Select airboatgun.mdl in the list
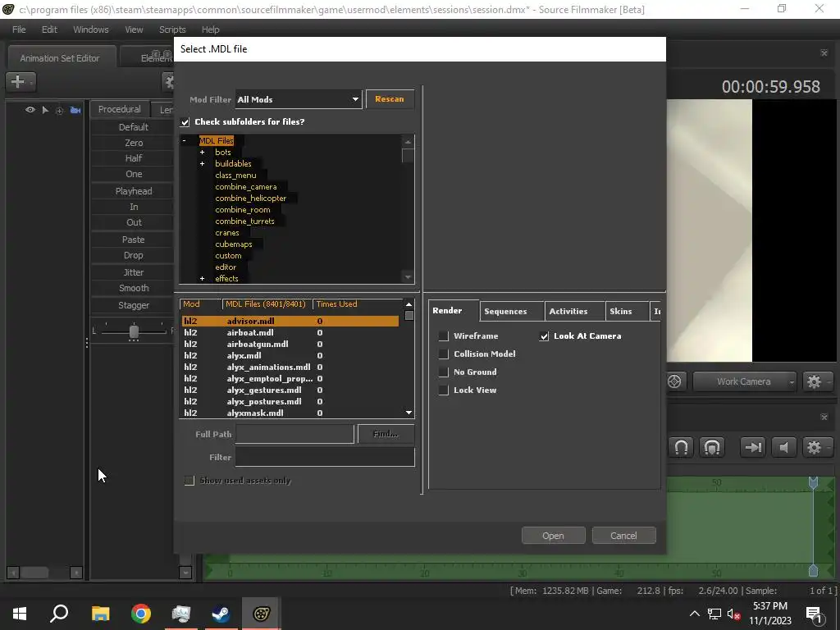The image size is (840, 630). click(x=290, y=344)
